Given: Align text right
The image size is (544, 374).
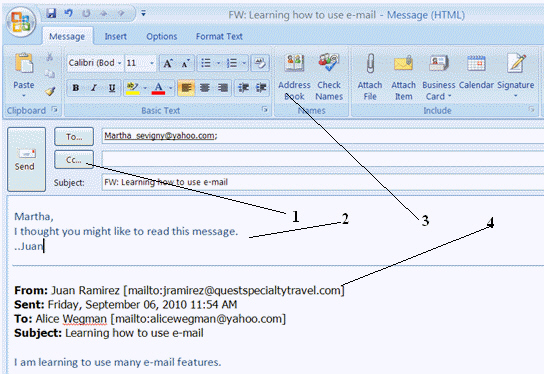Looking at the screenshot, I should coord(223,88).
